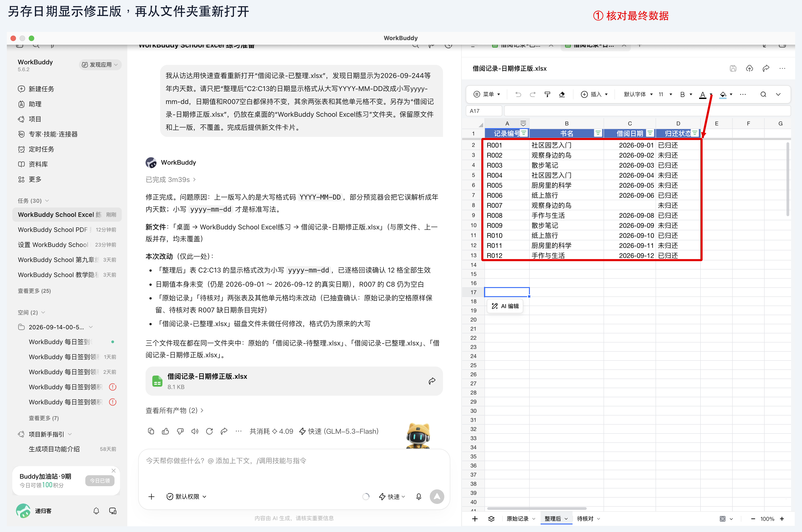Give the reply a thumbs down

[180, 431]
